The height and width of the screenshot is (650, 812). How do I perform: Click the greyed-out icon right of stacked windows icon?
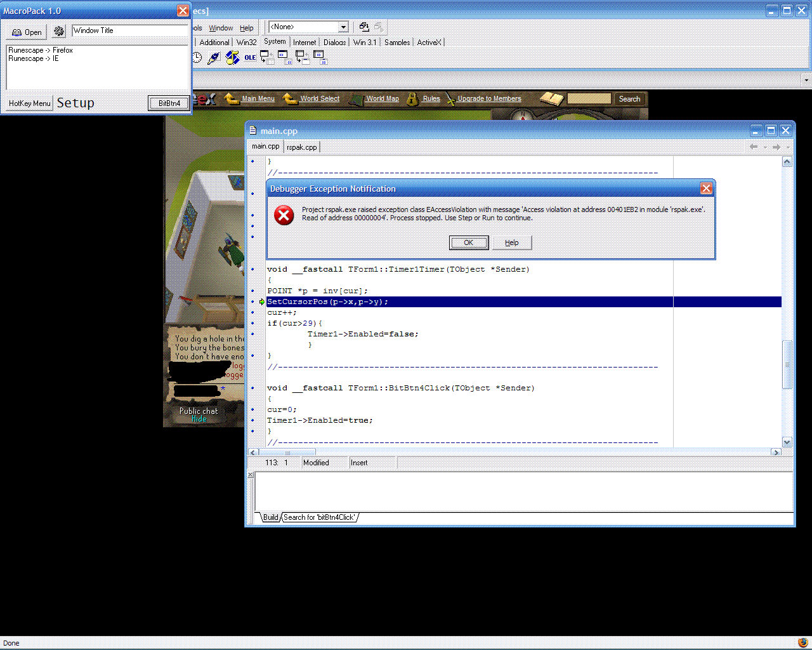pos(379,27)
